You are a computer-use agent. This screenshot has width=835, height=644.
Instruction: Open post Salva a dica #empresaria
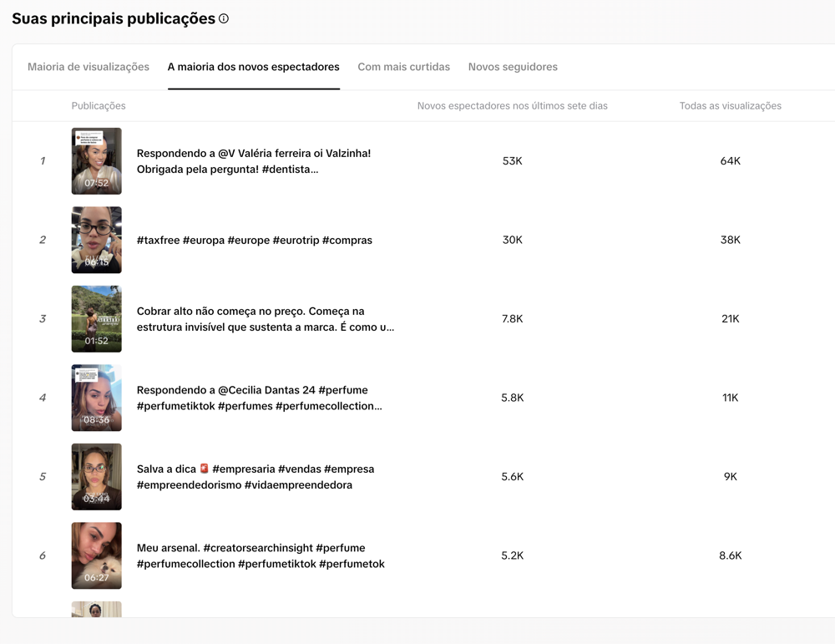(256, 476)
